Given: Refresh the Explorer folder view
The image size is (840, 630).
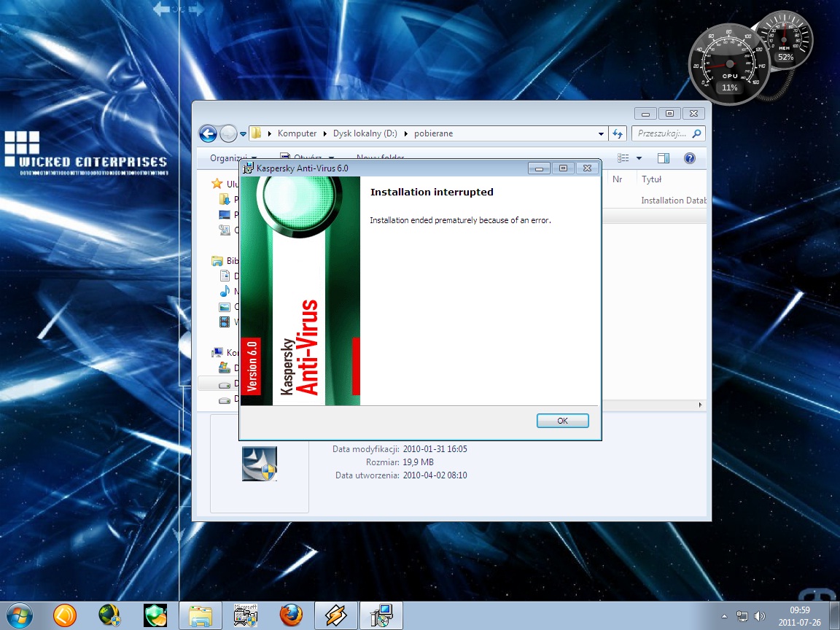Looking at the screenshot, I should [x=618, y=133].
